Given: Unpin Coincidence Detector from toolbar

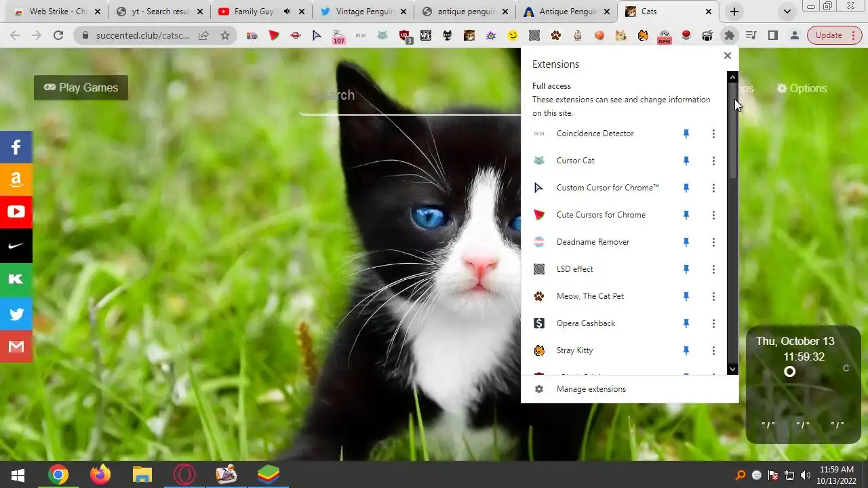Looking at the screenshot, I should pos(686,134).
